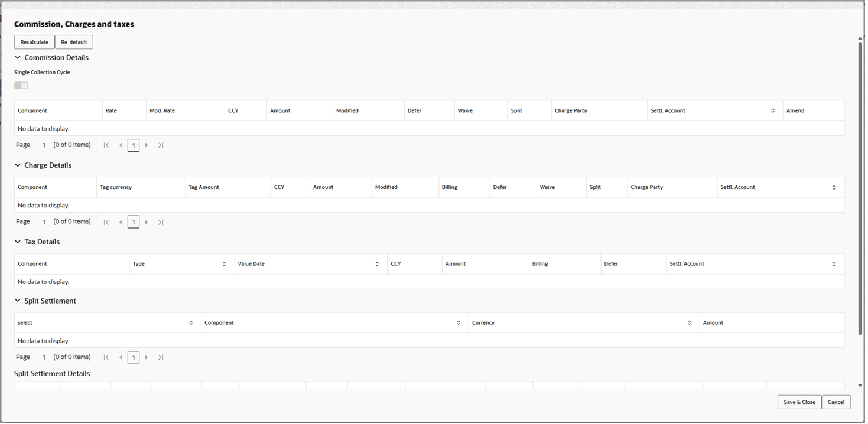868x424 pixels.
Task: Collapse the Tax Details section
Action: point(17,242)
